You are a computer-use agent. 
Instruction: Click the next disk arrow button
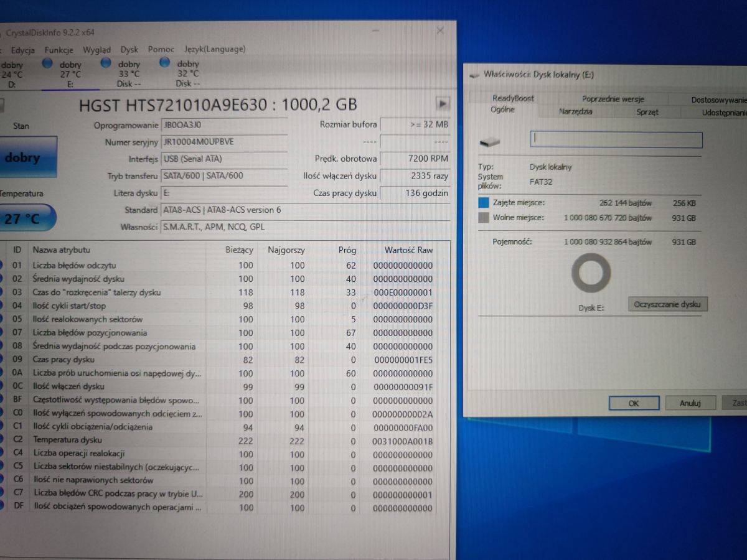443,103
